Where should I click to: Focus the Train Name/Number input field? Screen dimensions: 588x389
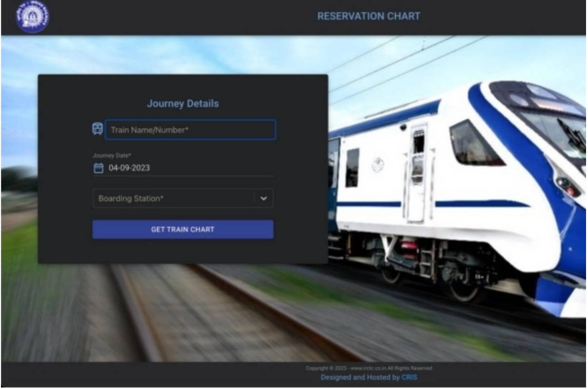point(190,130)
